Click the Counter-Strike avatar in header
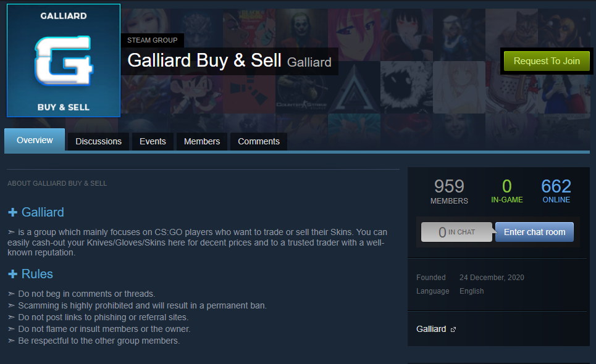This screenshot has height=364, width=596. (302, 92)
